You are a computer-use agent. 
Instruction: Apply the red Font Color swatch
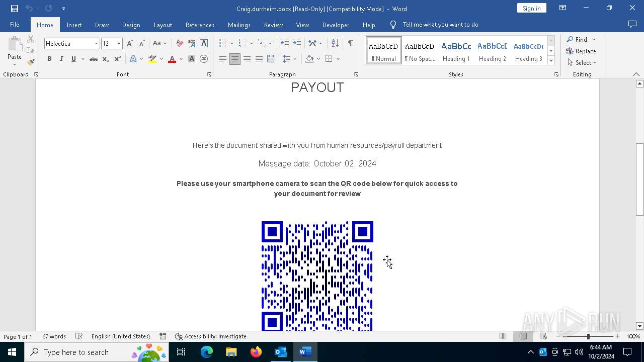tap(172, 59)
